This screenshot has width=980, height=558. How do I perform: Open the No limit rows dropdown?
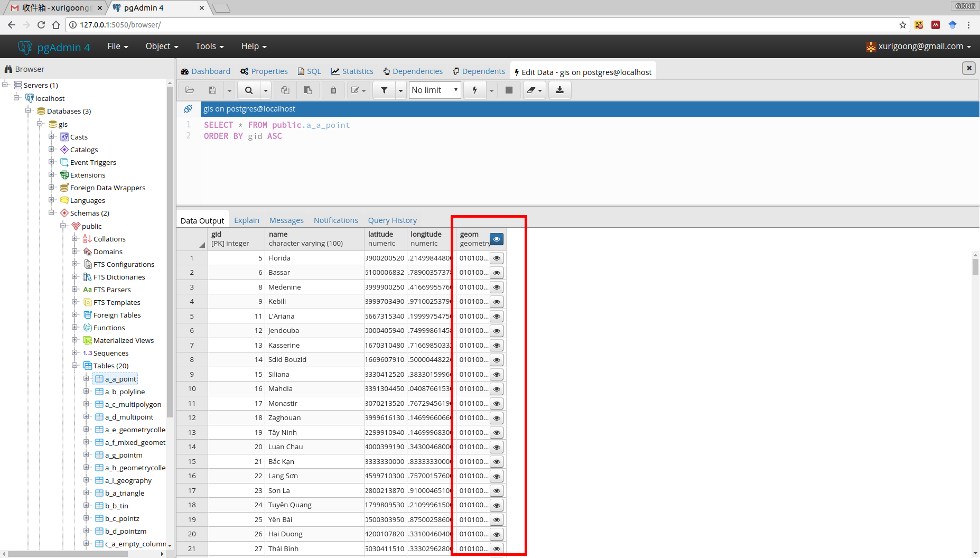coord(434,90)
